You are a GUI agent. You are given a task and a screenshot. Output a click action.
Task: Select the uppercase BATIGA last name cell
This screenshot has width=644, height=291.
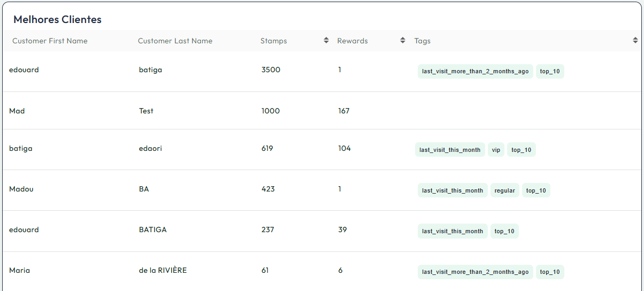click(152, 229)
